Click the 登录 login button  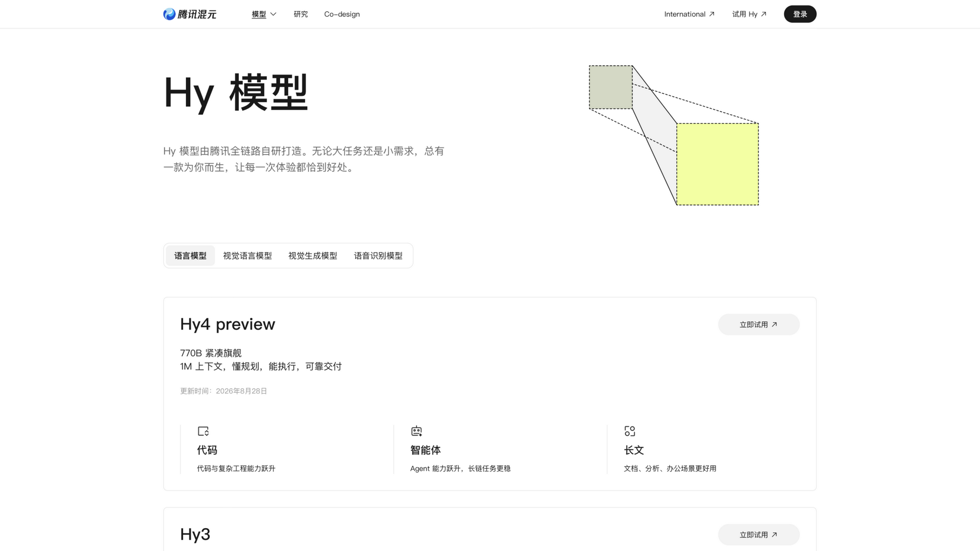click(x=800, y=14)
